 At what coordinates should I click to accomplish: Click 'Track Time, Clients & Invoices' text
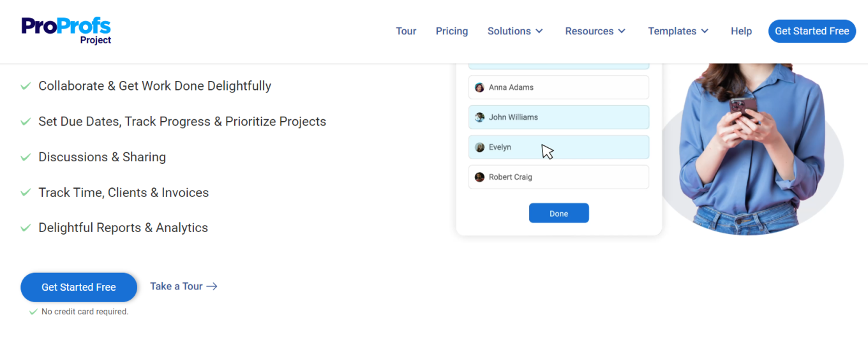click(x=123, y=193)
